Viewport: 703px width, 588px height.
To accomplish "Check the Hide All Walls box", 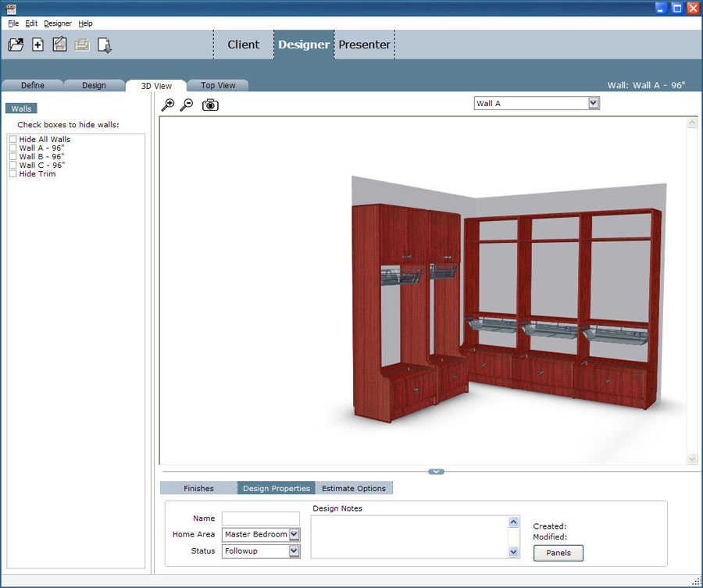I will (12, 139).
